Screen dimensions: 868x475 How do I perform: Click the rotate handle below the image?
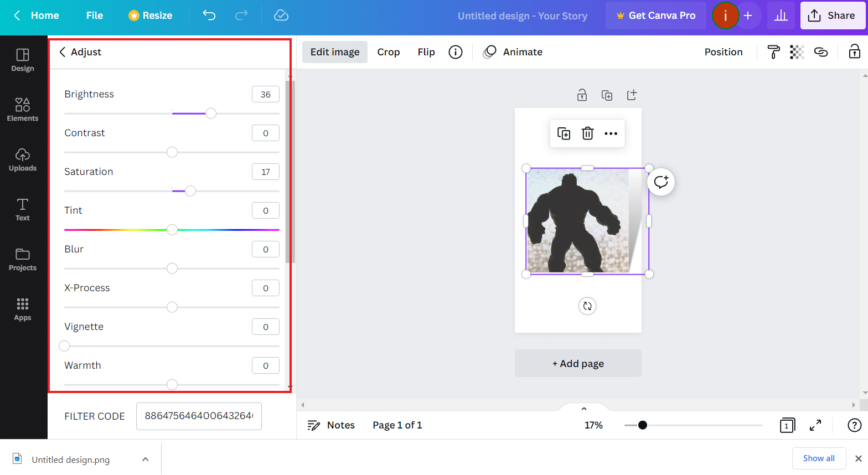587,306
